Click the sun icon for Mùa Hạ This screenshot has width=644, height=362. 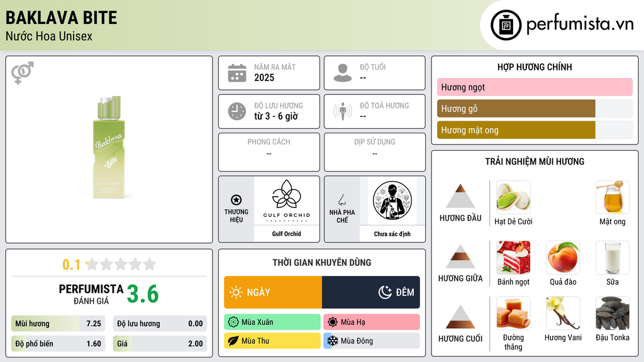333,322
